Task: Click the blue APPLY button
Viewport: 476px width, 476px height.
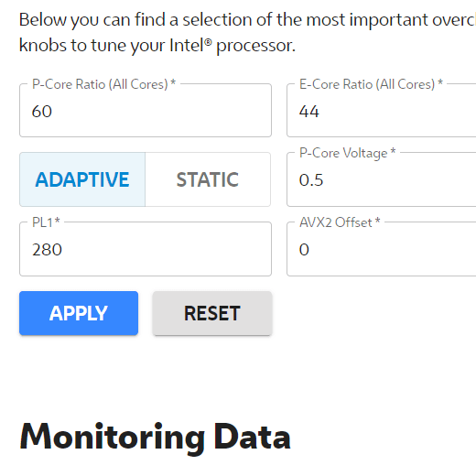Action: 79,313
